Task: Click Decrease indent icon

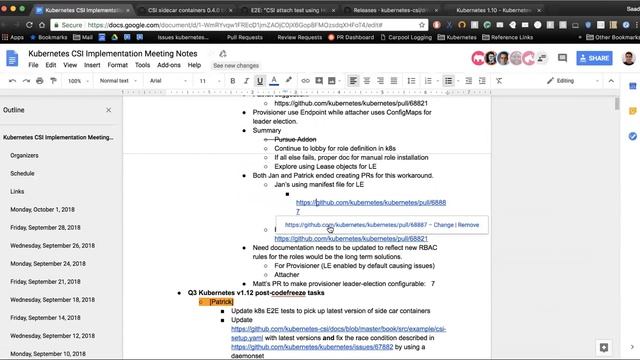Action: 469,81
